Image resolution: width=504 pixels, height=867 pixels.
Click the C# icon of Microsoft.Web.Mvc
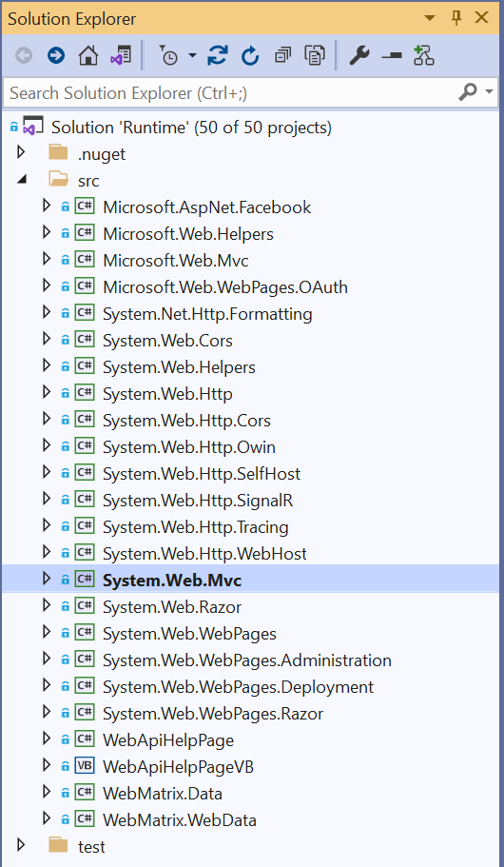(84, 260)
